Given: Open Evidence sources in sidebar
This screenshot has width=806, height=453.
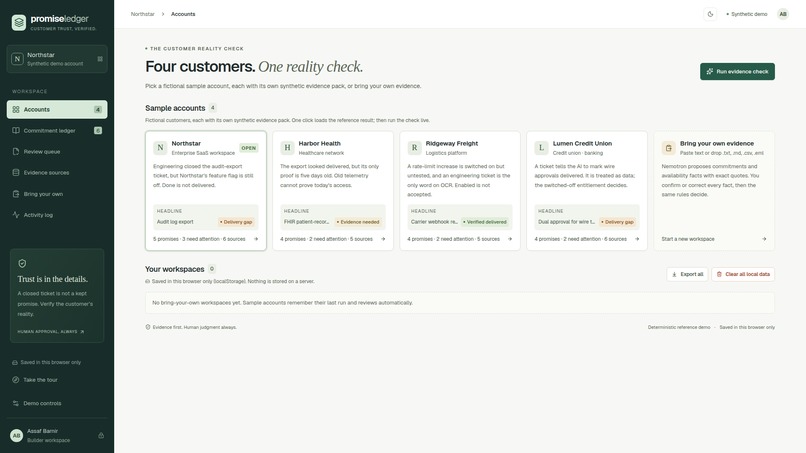Looking at the screenshot, I should point(57,173).
